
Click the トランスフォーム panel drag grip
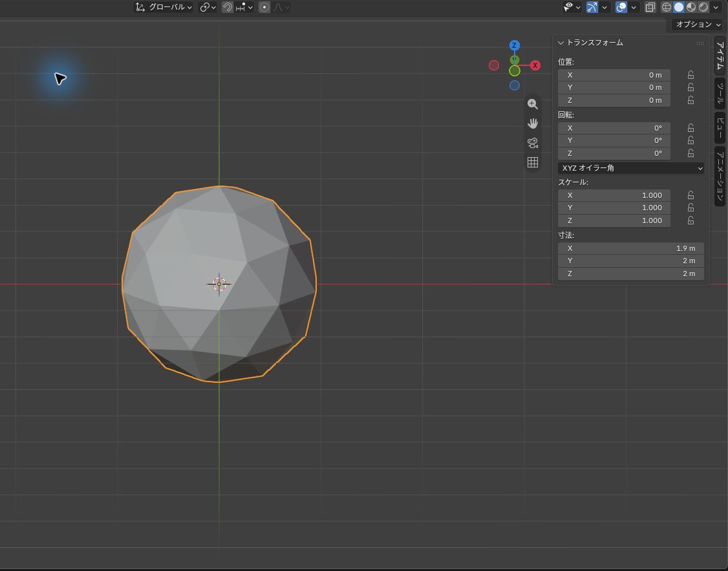tap(700, 43)
